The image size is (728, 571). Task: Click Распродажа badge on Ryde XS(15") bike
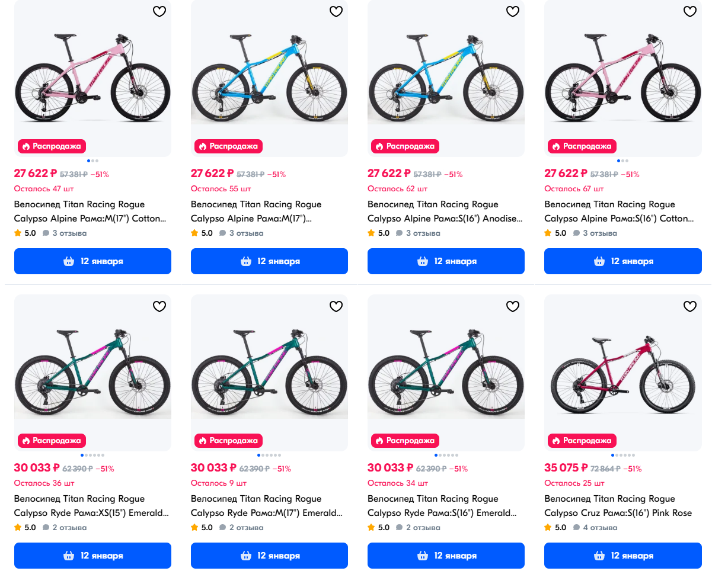pos(52,441)
